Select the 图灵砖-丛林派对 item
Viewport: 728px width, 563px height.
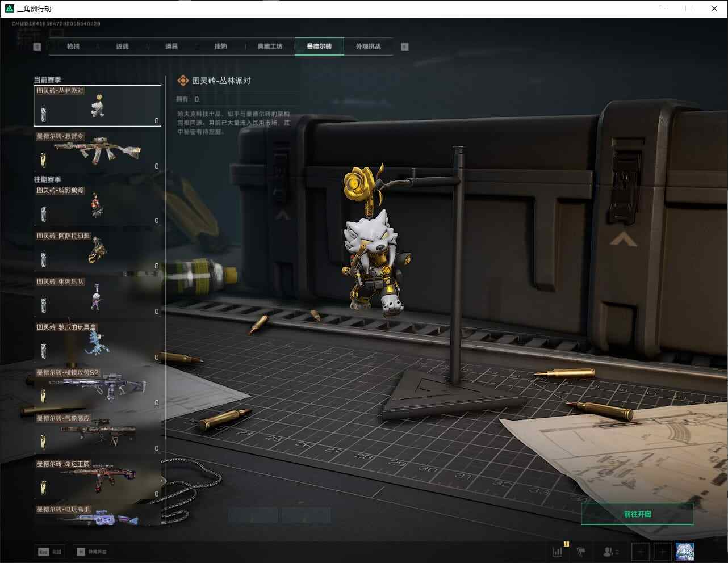point(98,106)
